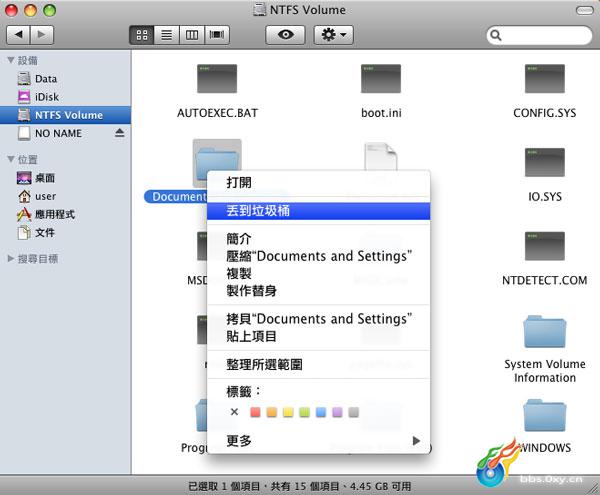Screen dimensions: 600x495
Task: Choose 打開 in the context menu
Action: 318,182
